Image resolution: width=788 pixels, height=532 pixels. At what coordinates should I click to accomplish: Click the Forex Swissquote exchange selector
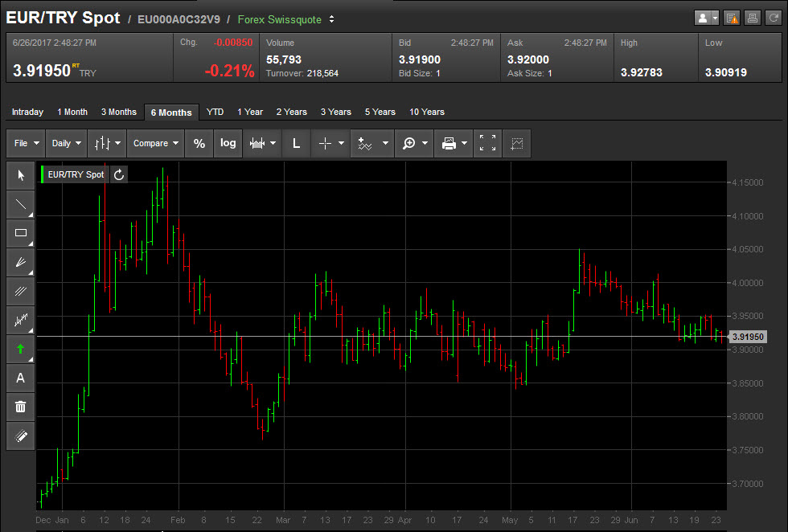[286, 18]
